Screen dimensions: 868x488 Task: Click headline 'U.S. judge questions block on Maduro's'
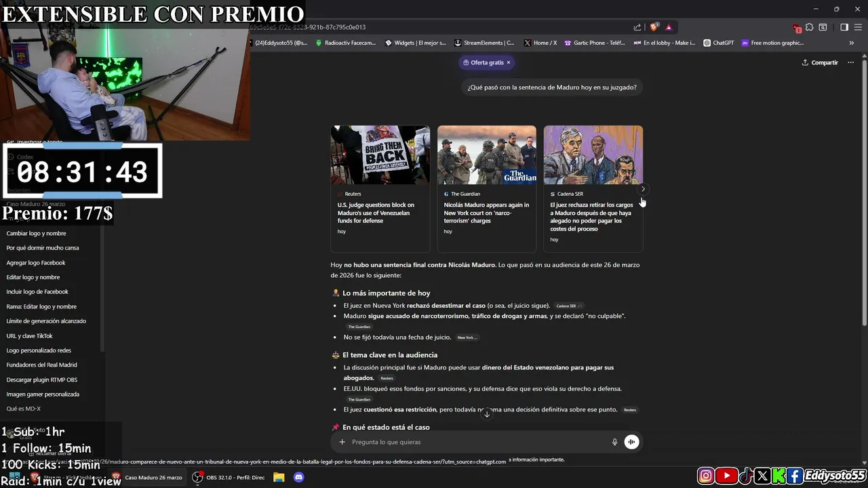click(376, 213)
